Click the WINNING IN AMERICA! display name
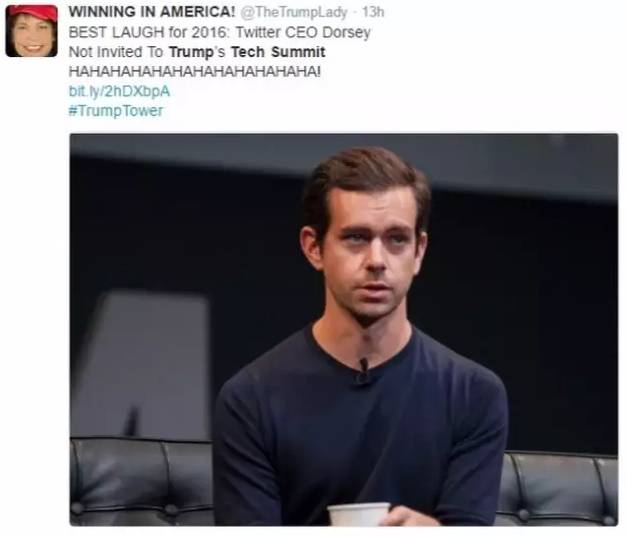Image resolution: width=627 pixels, height=536 pixels. [x=152, y=12]
